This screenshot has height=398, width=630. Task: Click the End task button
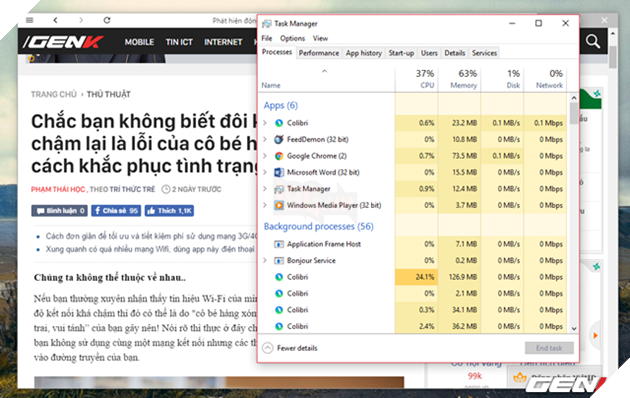pos(549,348)
